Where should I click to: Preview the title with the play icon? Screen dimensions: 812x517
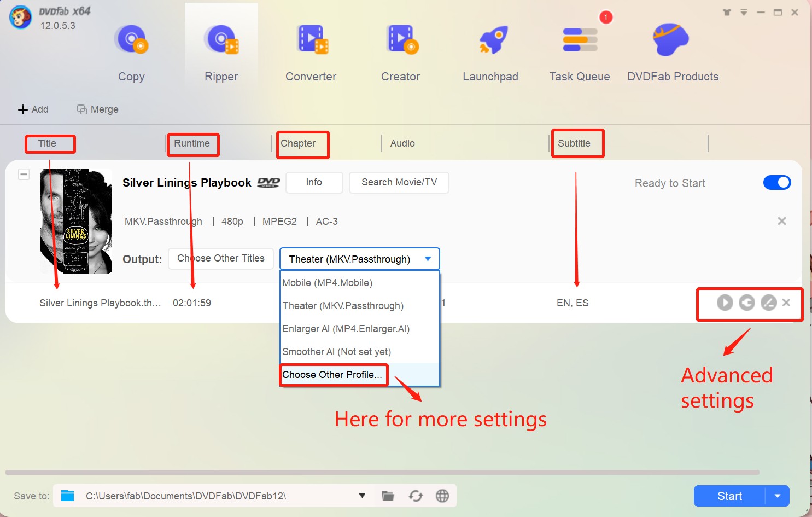(725, 303)
